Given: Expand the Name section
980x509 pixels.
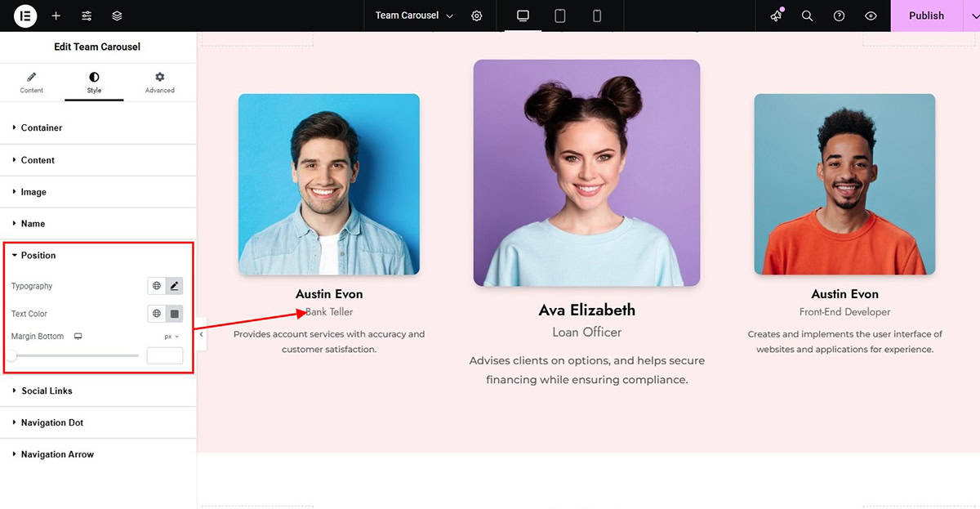Looking at the screenshot, I should pyautogui.click(x=98, y=223).
